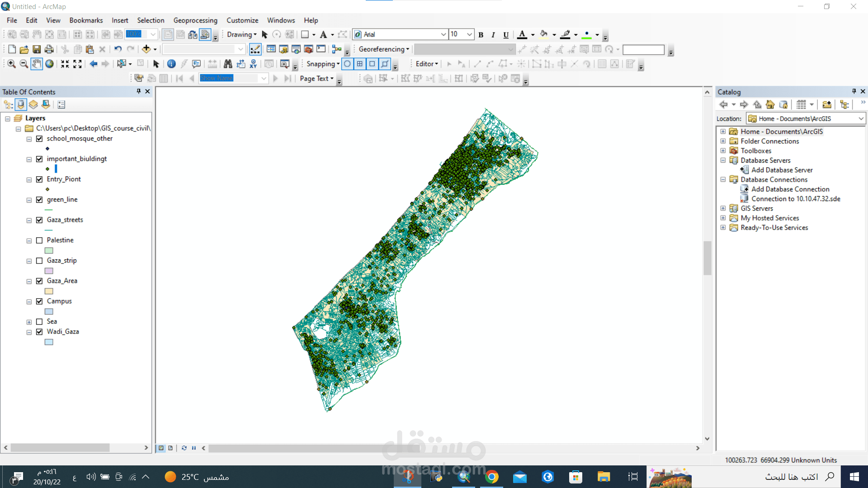Switch to List By Source view
The image size is (868, 488).
click(21, 104)
